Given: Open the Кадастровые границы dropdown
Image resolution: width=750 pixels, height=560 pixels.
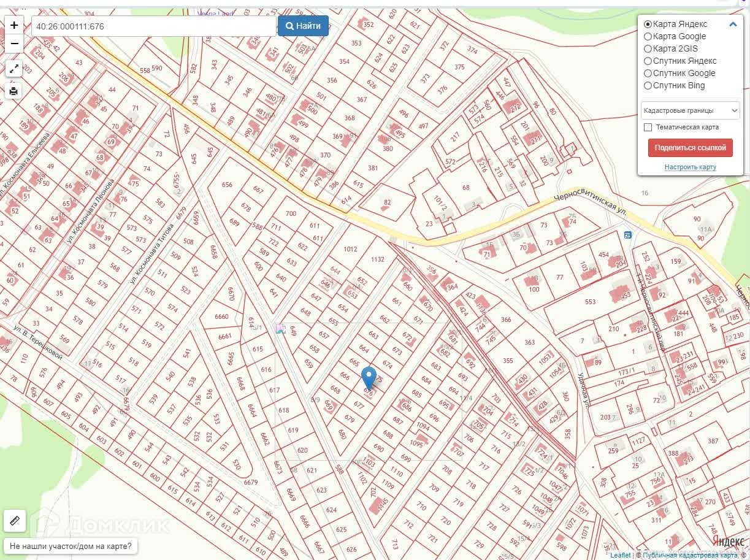Looking at the screenshot, I should tap(690, 110).
